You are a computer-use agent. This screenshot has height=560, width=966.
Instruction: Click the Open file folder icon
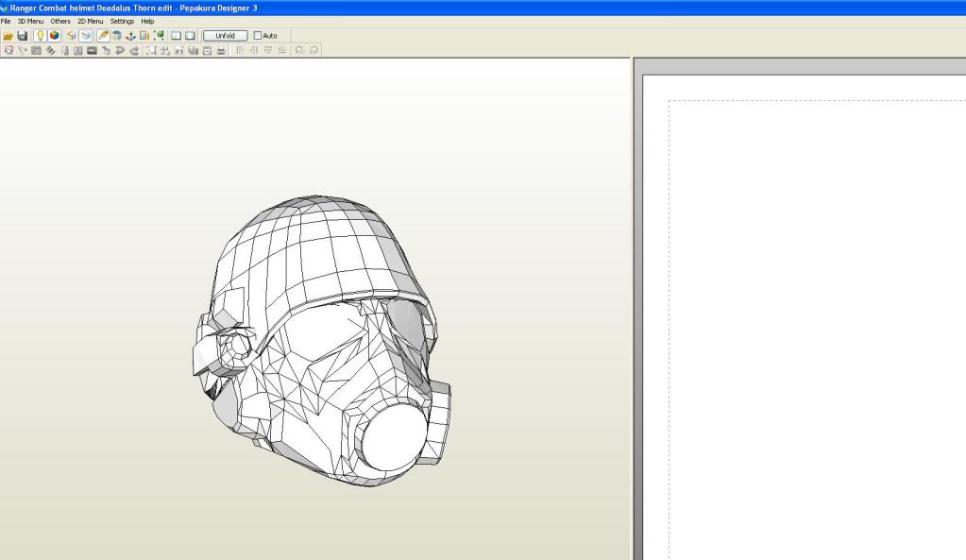click(8, 36)
